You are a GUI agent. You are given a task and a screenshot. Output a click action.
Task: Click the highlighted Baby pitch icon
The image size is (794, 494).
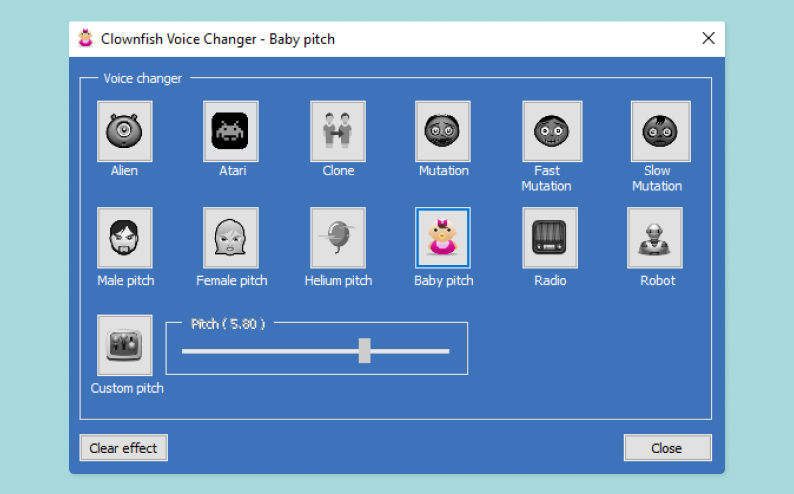443,238
